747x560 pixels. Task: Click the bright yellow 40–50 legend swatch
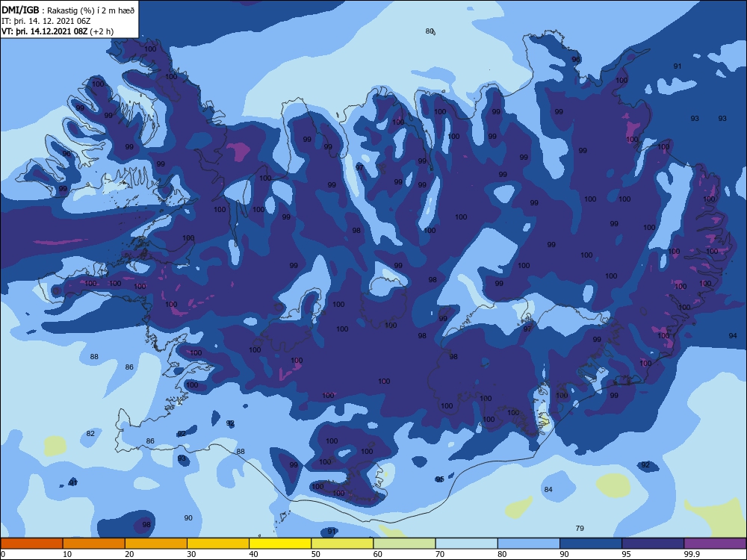pos(280,544)
